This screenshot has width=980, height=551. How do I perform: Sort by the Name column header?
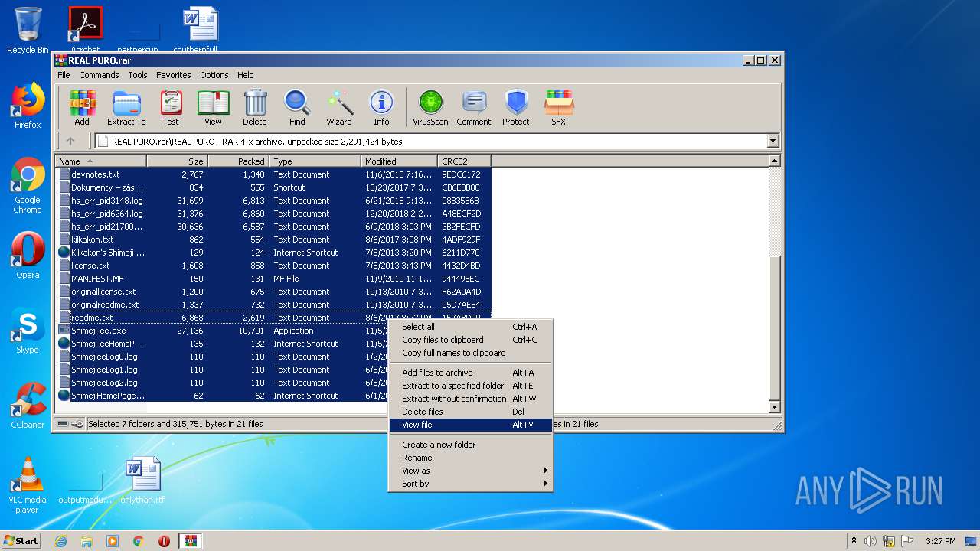click(x=101, y=161)
